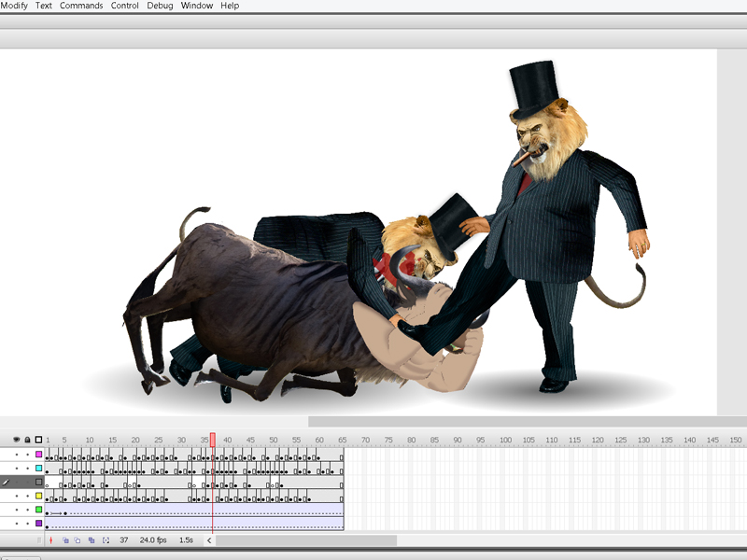Select the standing lion's top hat on stage
The image size is (747, 560).
tap(534, 89)
